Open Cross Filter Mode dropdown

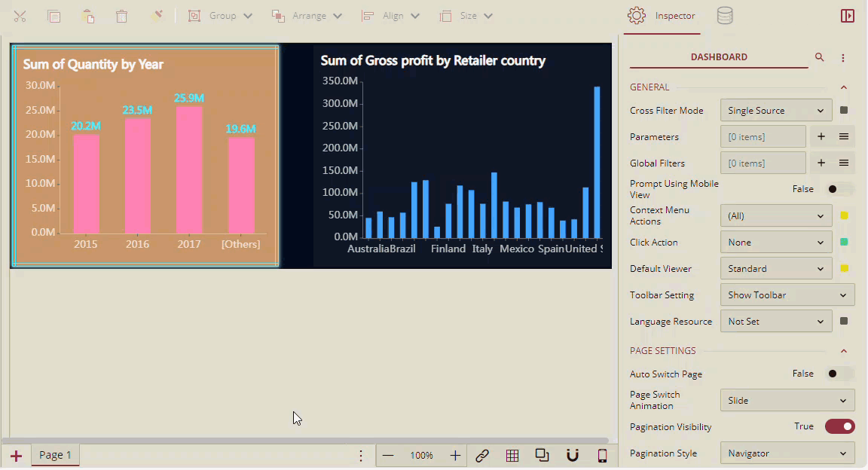pyautogui.click(x=776, y=111)
